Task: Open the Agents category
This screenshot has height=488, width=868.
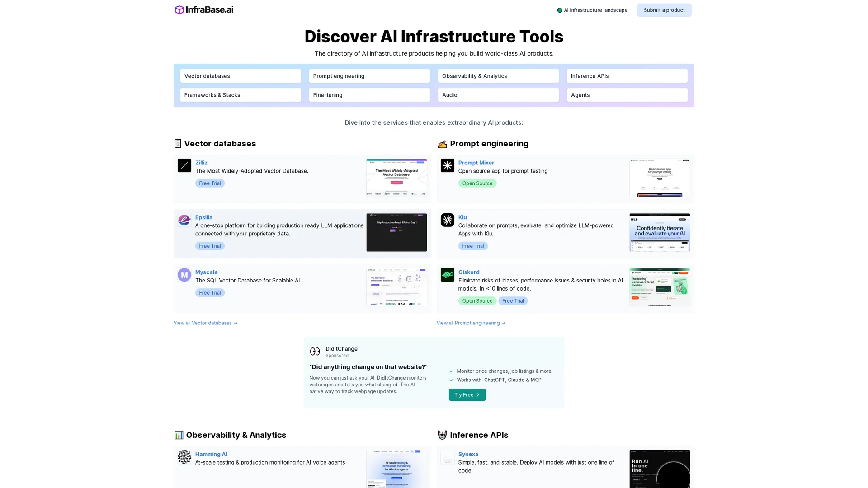Action: (x=627, y=95)
